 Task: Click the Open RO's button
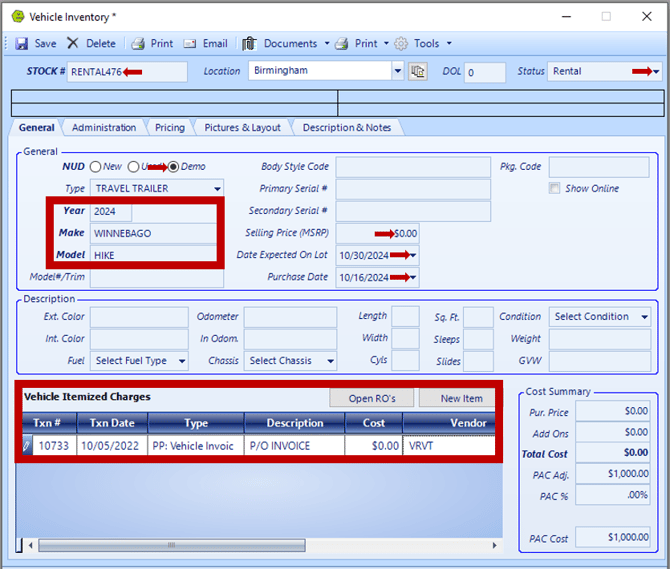click(372, 399)
